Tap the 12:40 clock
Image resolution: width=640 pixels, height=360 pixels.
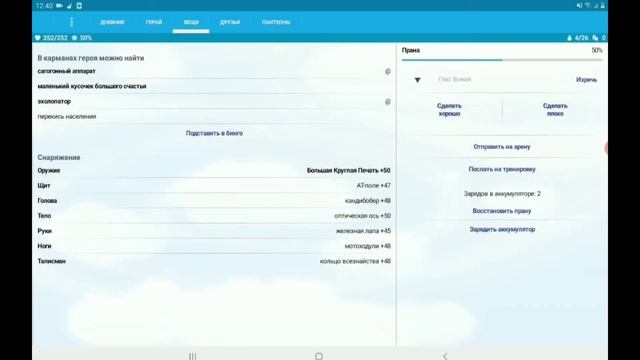pyautogui.click(x=44, y=6)
